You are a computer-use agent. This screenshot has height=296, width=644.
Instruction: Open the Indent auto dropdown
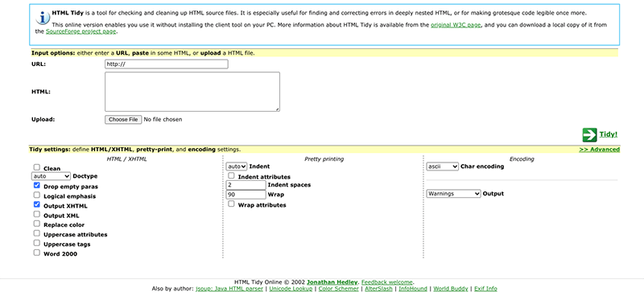coord(237,166)
